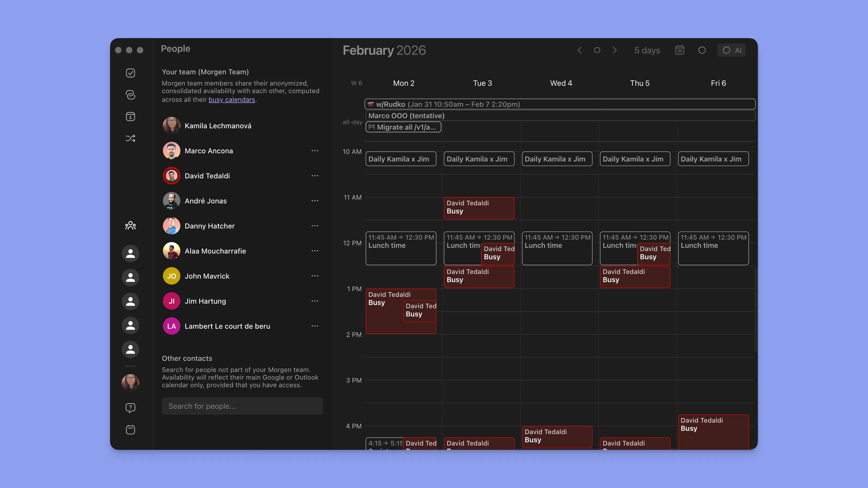The height and width of the screenshot is (488, 868).
Task: Click Kamila Lechmanová's avatar
Action: point(172,126)
